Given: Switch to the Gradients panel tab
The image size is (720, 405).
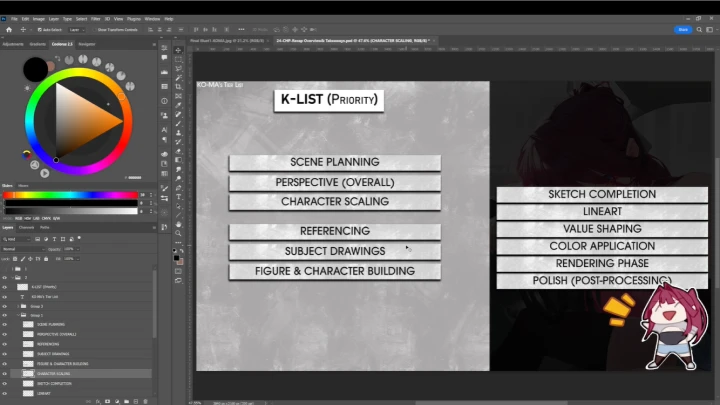Looking at the screenshot, I should point(37,44).
